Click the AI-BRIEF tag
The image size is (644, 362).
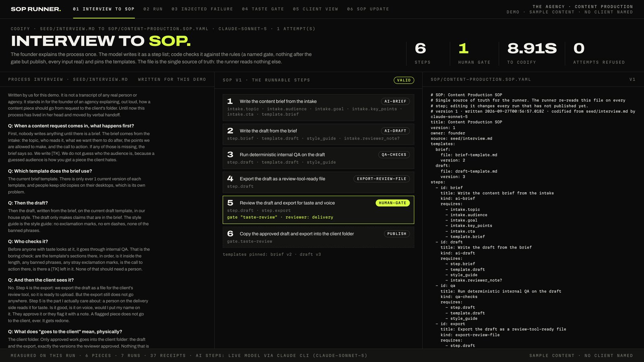pos(395,101)
